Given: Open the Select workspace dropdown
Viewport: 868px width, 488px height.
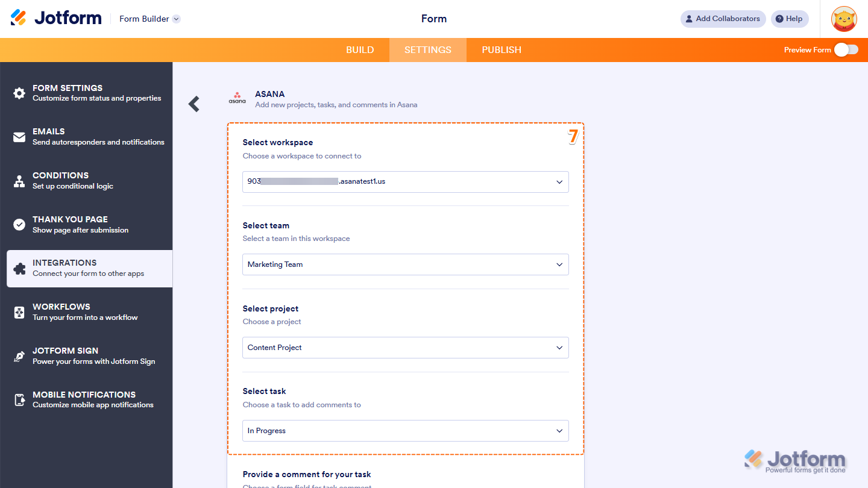Looking at the screenshot, I should pyautogui.click(x=405, y=181).
